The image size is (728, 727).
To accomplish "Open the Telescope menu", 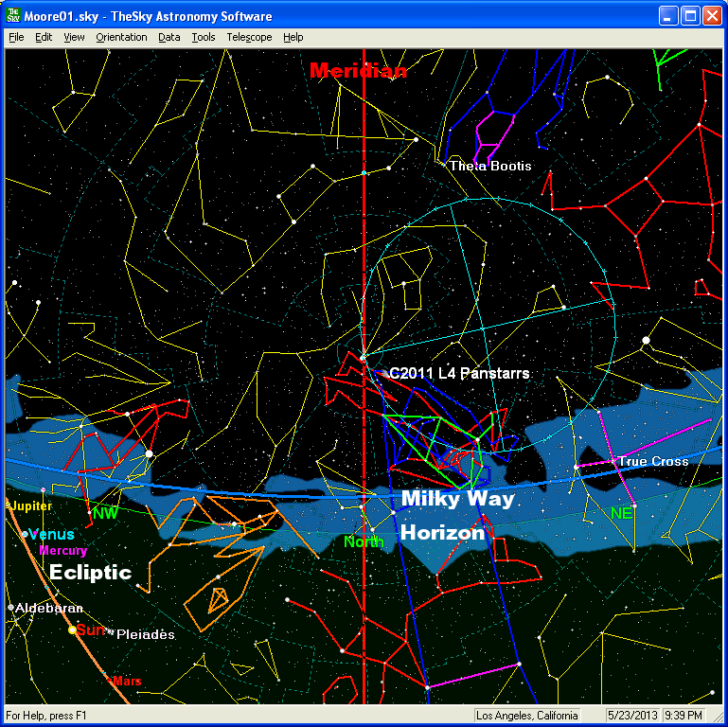I will click(249, 37).
